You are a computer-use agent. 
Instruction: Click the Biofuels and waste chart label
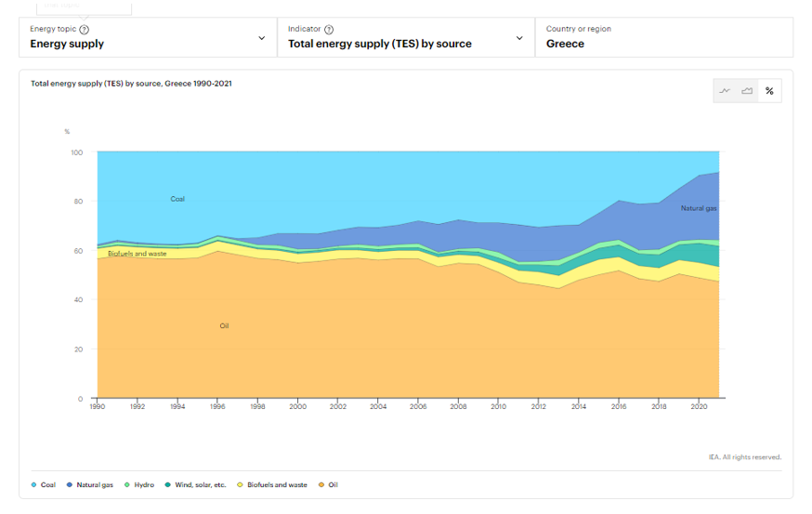(138, 254)
